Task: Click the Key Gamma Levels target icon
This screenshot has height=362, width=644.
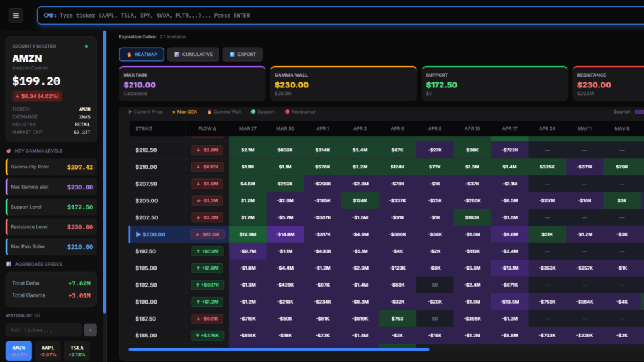Action: point(8,151)
